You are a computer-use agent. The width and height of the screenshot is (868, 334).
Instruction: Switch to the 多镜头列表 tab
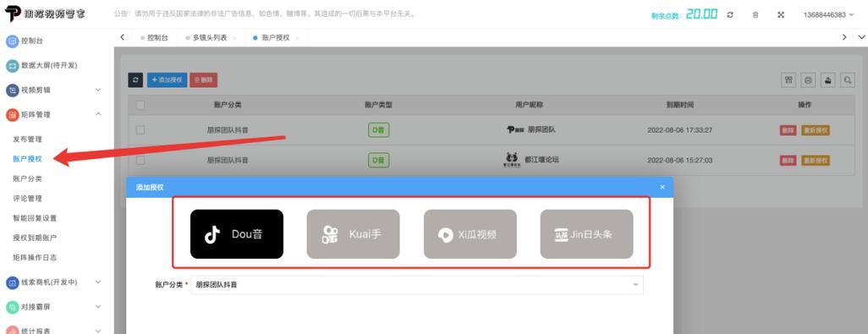tap(209, 37)
